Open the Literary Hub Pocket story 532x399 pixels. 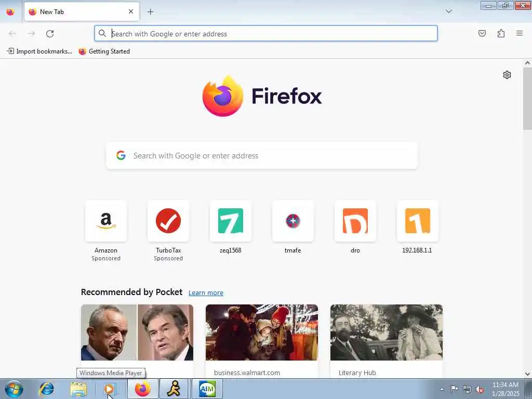[387, 341]
